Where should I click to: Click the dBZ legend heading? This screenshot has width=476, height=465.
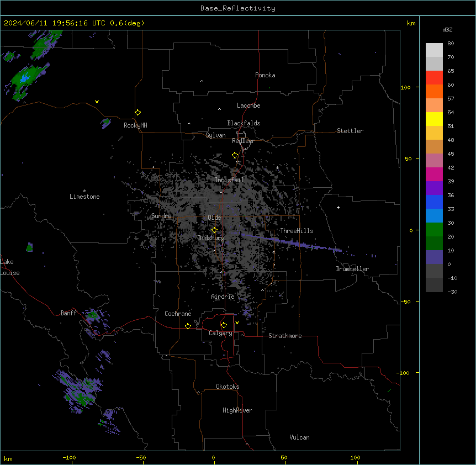tap(447, 29)
